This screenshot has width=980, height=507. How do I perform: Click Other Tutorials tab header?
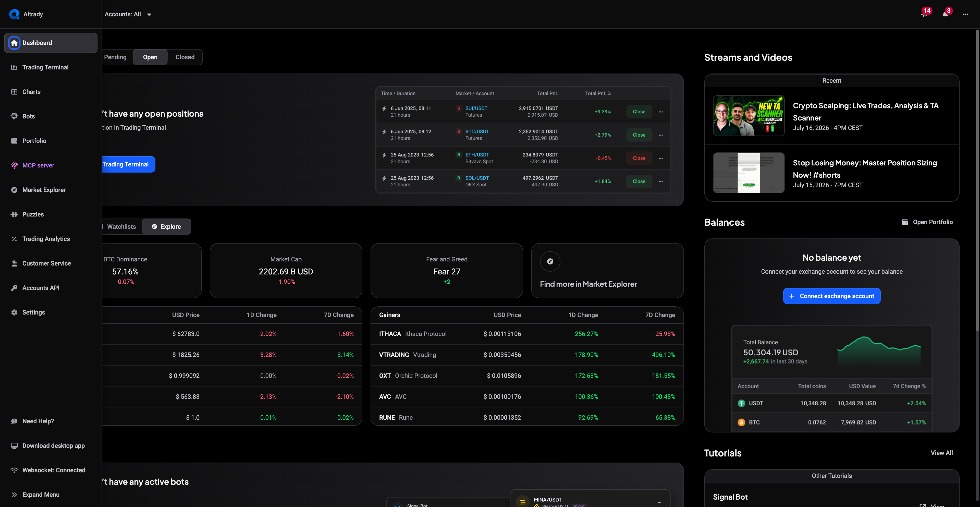pos(832,476)
